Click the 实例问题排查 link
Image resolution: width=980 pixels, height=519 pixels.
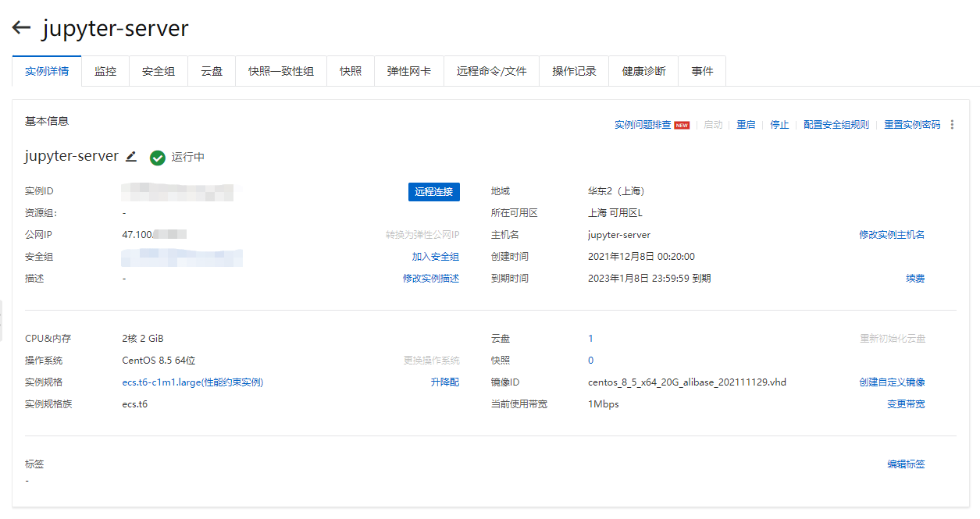click(x=642, y=125)
